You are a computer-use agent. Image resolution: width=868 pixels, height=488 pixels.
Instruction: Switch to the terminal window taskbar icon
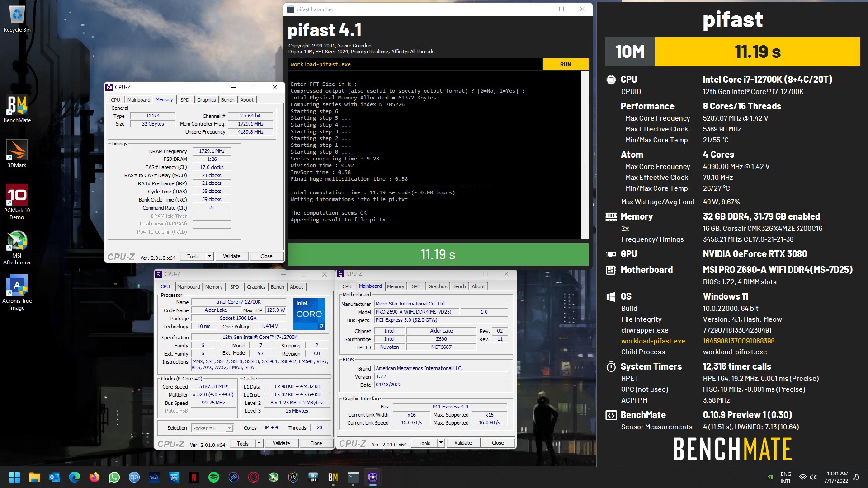point(353,477)
